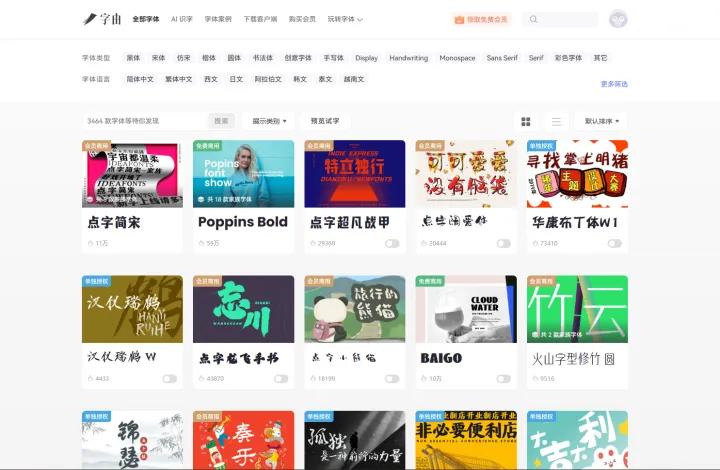Toggle the switch on 汉仪瑞鹤 W card
Image resolution: width=720 pixels, height=470 pixels.
click(x=169, y=379)
